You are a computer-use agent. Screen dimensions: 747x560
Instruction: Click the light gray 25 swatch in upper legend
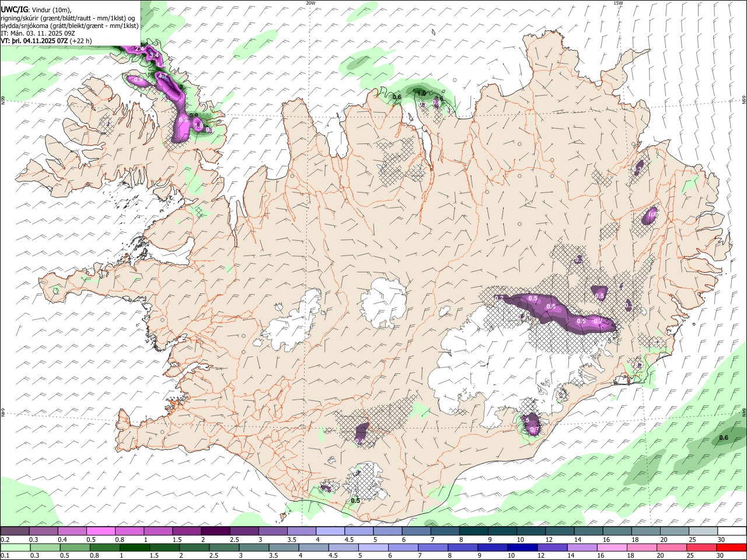point(702,531)
